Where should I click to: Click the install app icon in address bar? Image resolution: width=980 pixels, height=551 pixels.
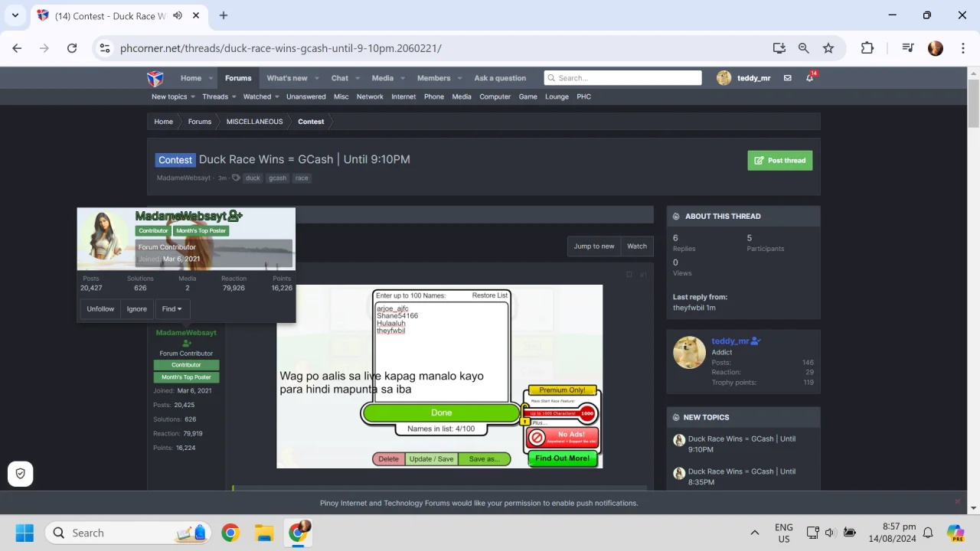pyautogui.click(x=779, y=48)
